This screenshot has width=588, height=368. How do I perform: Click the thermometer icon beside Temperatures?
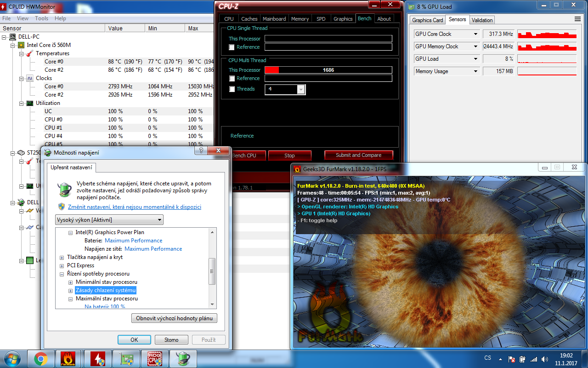[x=29, y=53]
